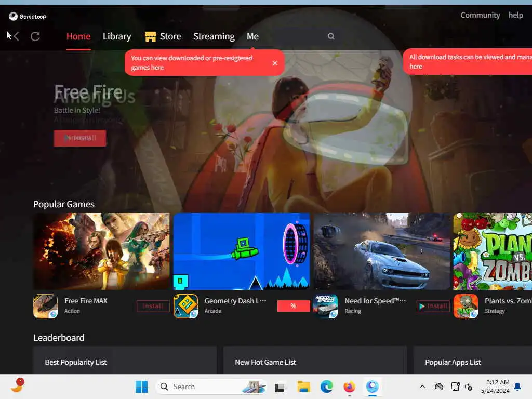
Task: Click the Free Fire MAX title text
Action: pyautogui.click(x=86, y=301)
